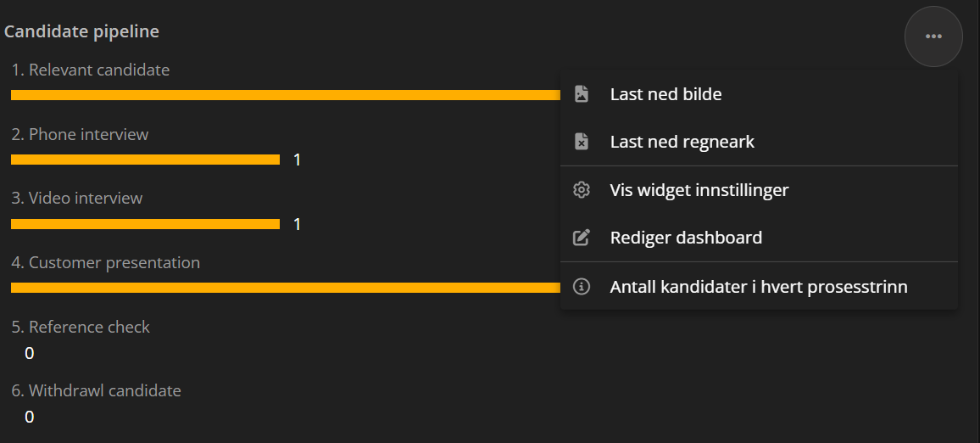Click the "Candidate pipeline" widget title
Image resolution: width=980 pixels, height=443 pixels.
(x=81, y=32)
